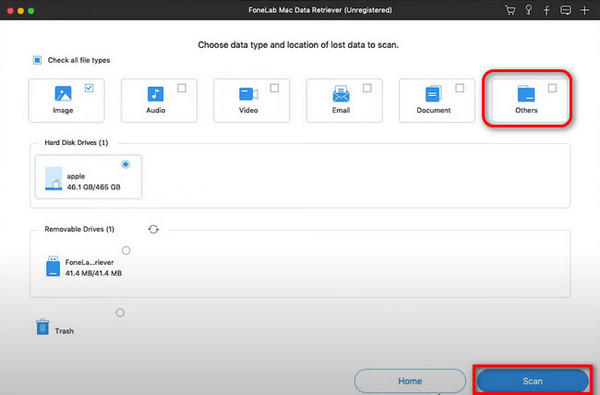
Task: Refresh the removable drives list
Action: pyautogui.click(x=153, y=229)
